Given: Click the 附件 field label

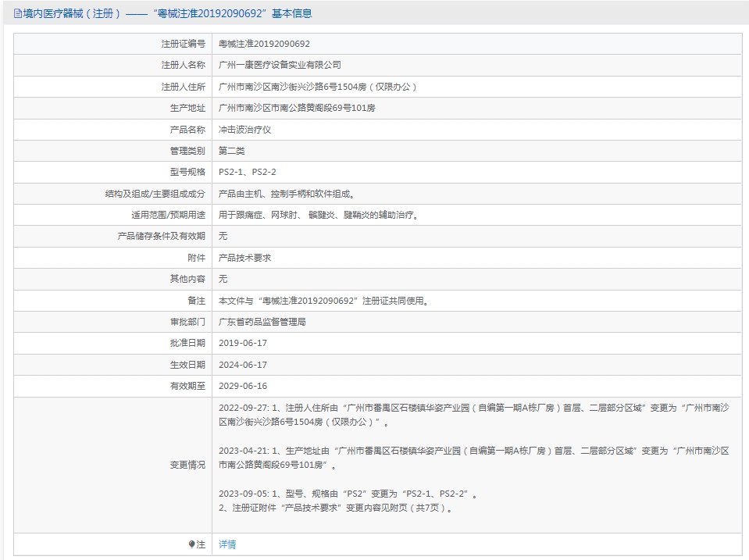Looking at the screenshot, I should tap(196, 258).
